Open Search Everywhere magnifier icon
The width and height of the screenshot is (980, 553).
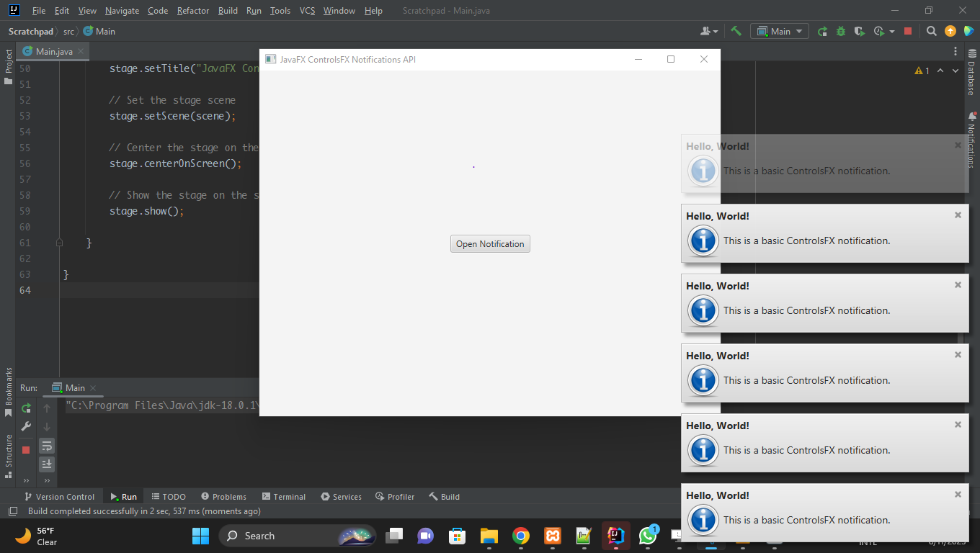click(x=932, y=31)
